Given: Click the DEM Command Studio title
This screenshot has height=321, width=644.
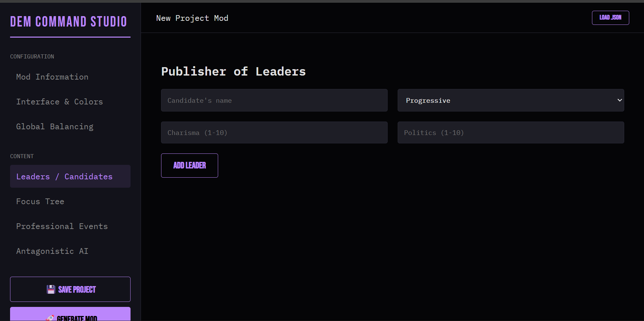Looking at the screenshot, I should point(68,22).
